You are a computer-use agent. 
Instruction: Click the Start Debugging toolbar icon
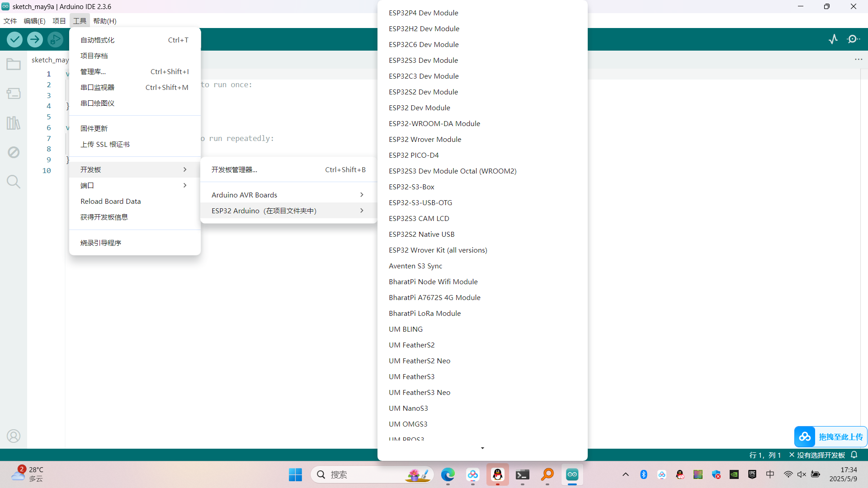(55, 40)
